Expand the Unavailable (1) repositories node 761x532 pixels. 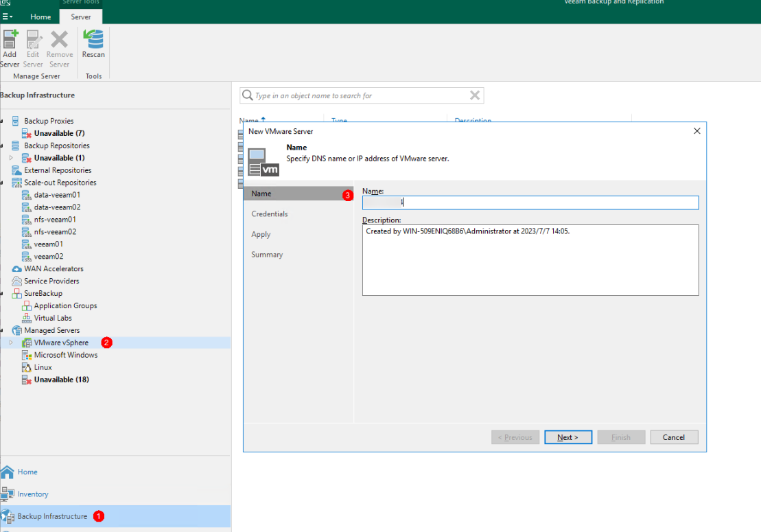(11, 158)
